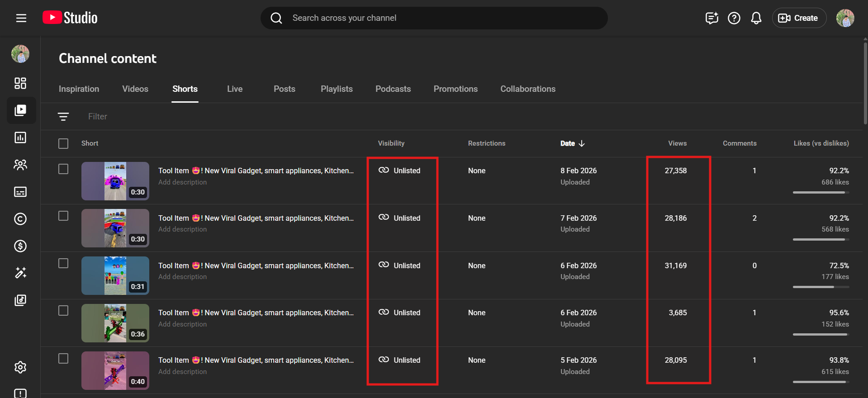868x398 pixels.
Task: Switch to the Videos tab
Action: click(x=135, y=89)
